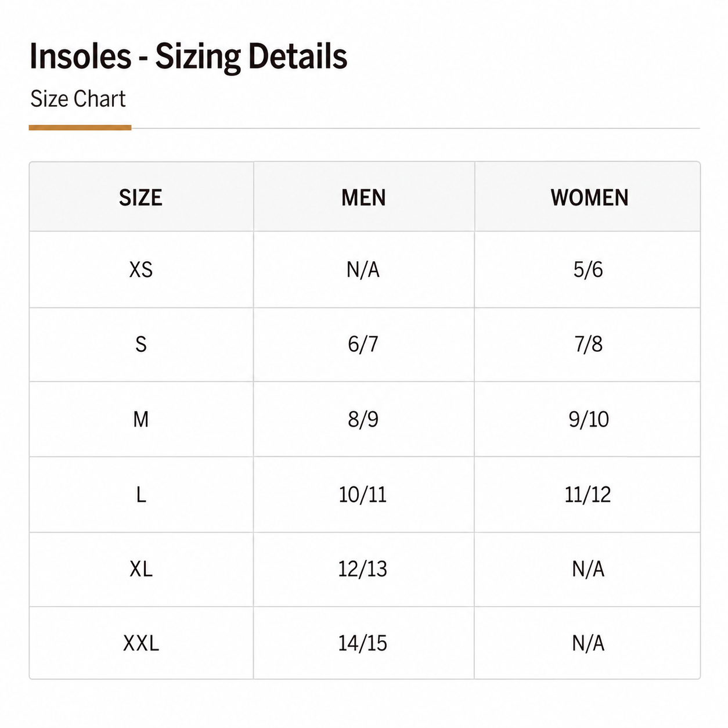Click the SIZE column header
Image resolution: width=728 pixels, height=728 pixels.
[141, 197]
